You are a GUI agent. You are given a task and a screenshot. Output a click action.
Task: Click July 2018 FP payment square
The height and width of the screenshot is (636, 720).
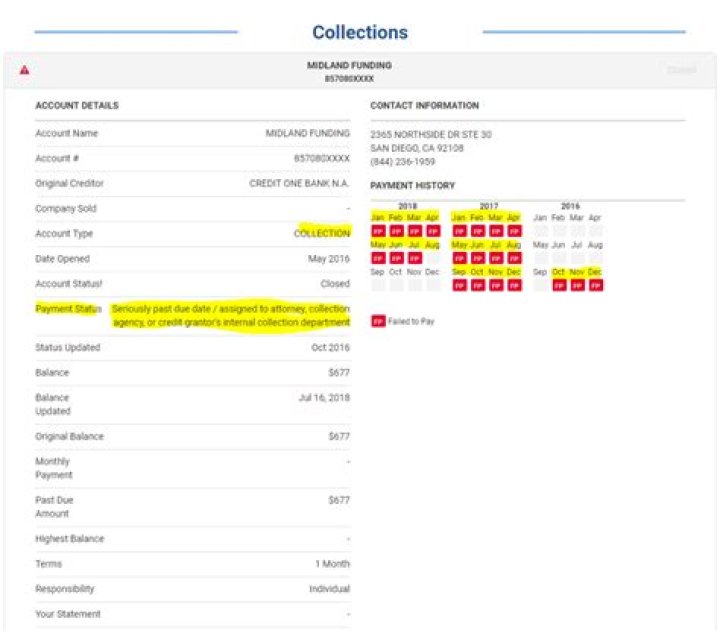tap(414, 258)
